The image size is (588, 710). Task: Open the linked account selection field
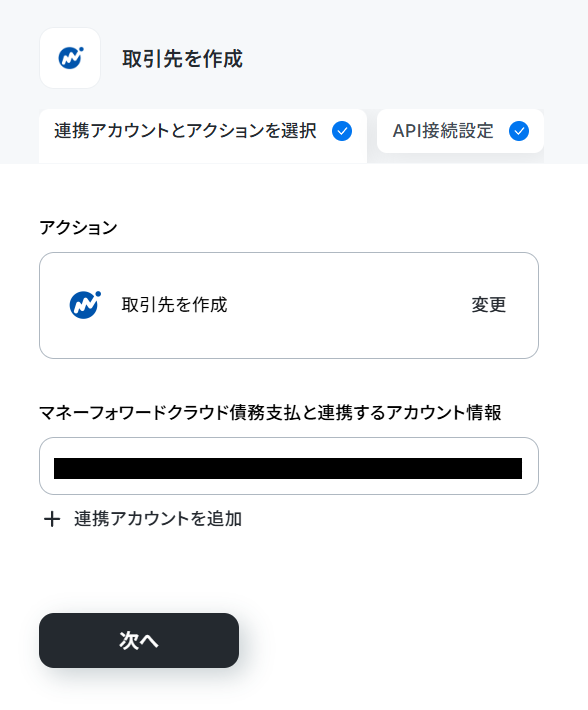pyautogui.click(x=289, y=466)
